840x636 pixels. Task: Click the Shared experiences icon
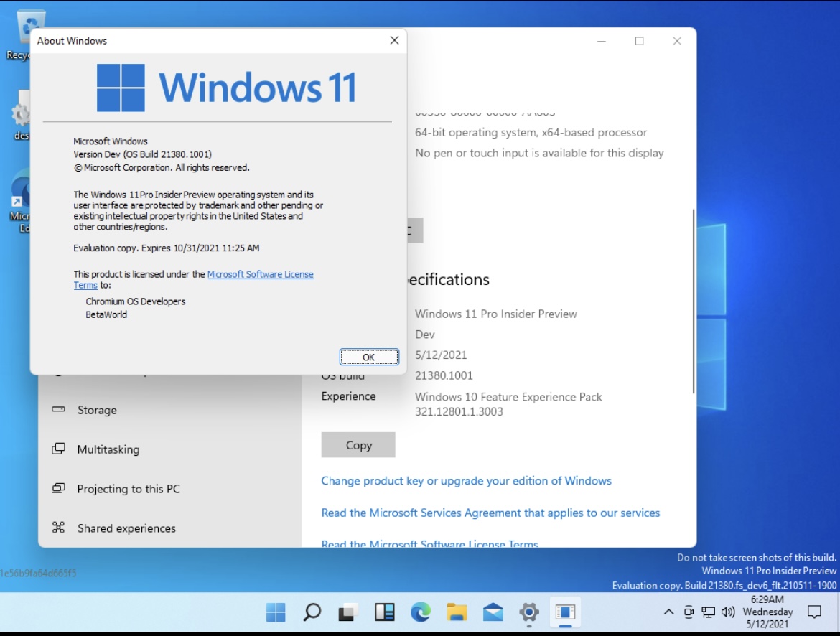click(58, 527)
